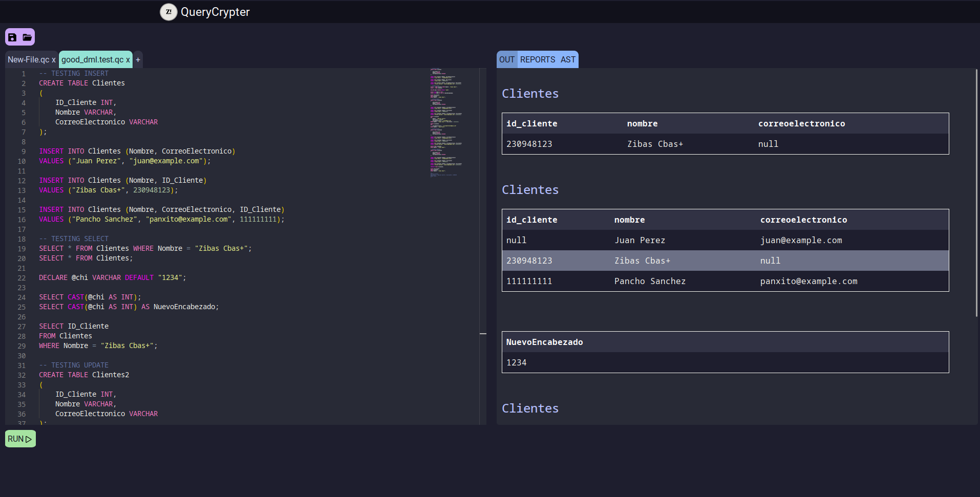Click the nombre header in first table
980x497 pixels.
click(x=643, y=123)
